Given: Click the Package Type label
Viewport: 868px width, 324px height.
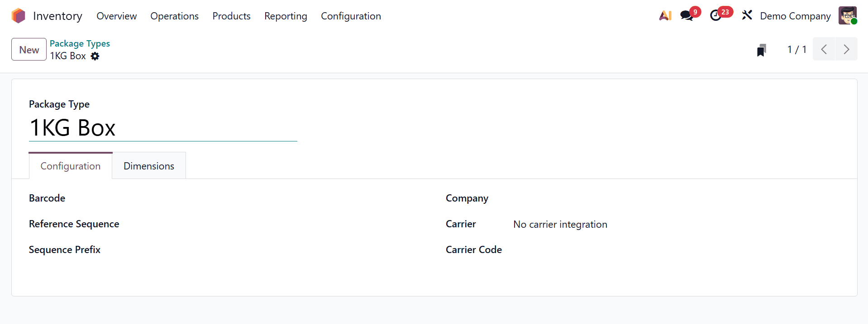Looking at the screenshot, I should tap(59, 104).
